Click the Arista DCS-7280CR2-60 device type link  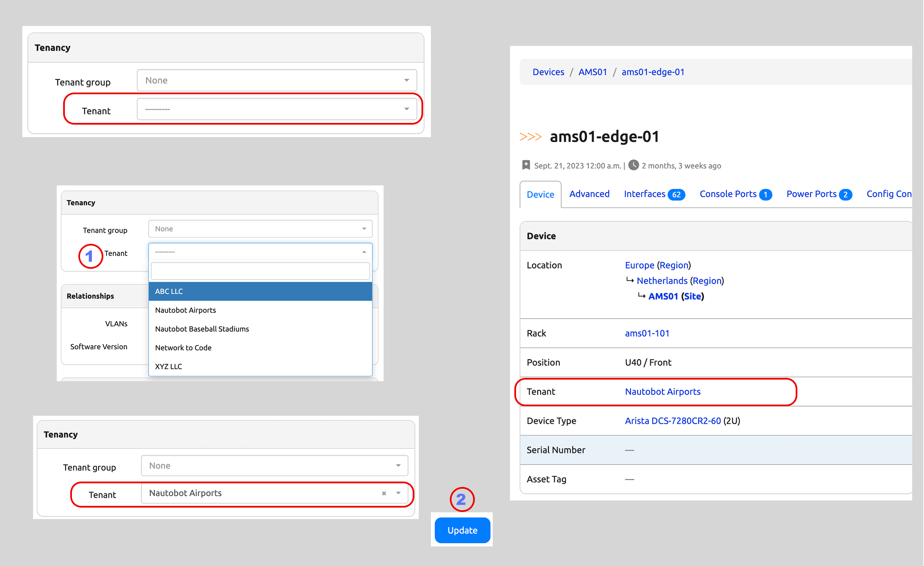(x=673, y=420)
